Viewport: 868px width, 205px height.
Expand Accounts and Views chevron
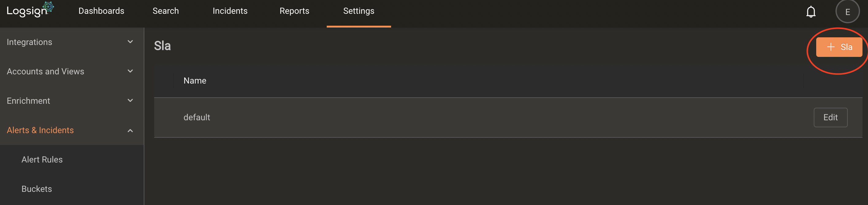(130, 71)
